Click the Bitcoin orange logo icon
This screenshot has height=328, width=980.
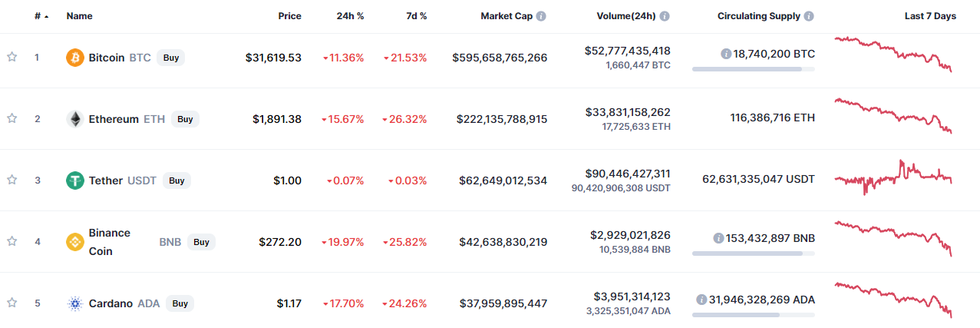(x=75, y=58)
